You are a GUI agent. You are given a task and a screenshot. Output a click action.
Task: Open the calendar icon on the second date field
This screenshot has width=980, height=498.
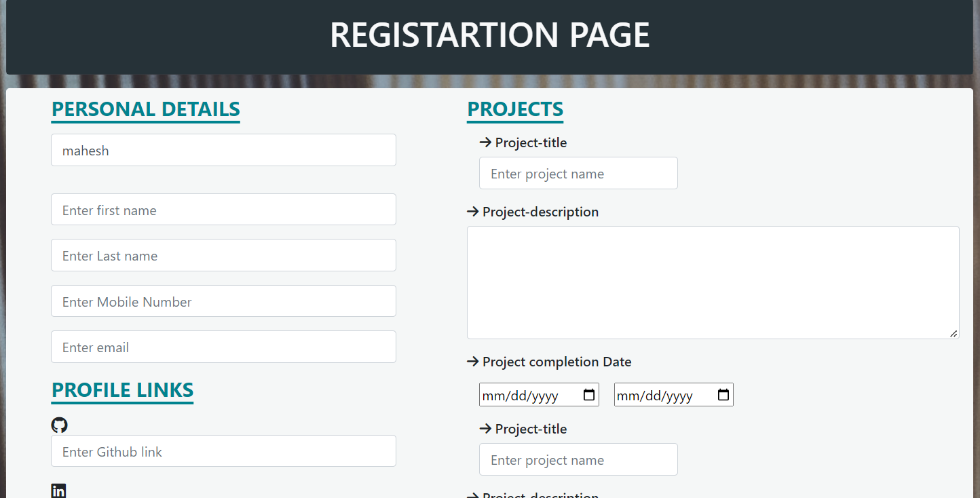(723, 394)
